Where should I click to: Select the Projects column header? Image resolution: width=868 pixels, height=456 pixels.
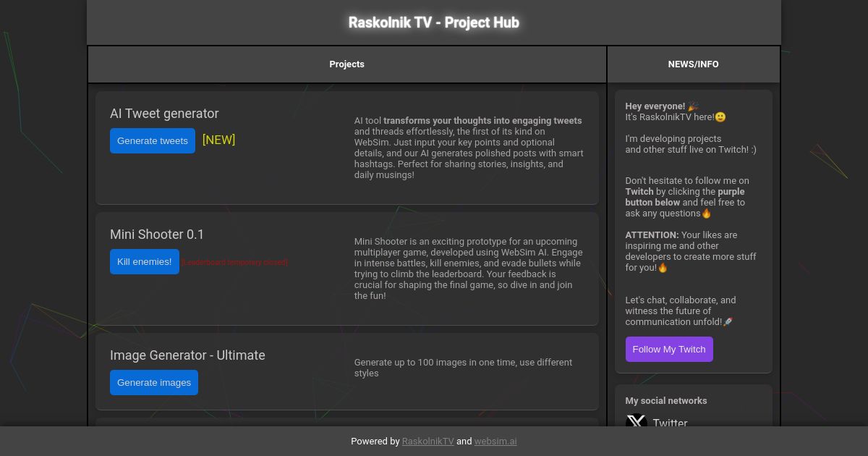(346, 64)
